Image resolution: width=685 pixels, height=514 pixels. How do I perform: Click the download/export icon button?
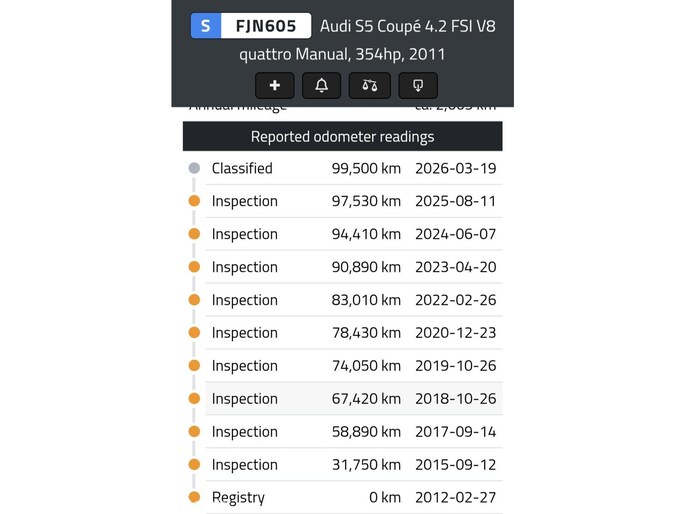[x=418, y=86]
